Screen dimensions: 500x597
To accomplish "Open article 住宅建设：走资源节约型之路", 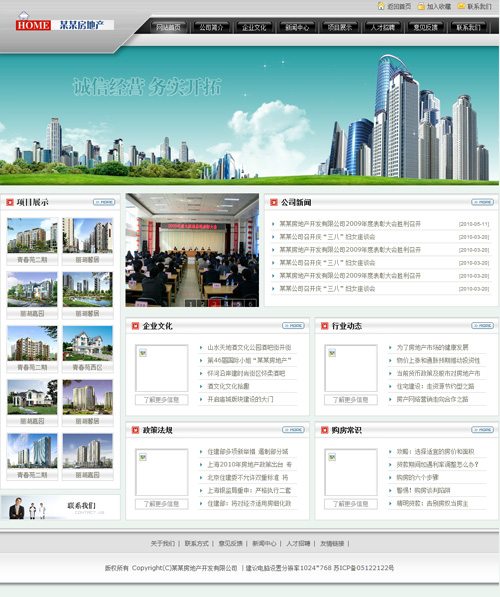I will click(435, 386).
